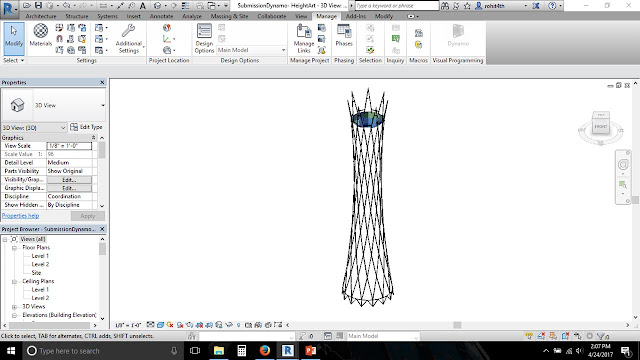This screenshot has width=640, height=360.
Task: Open Additional Settings menu
Action: click(x=129, y=39)
